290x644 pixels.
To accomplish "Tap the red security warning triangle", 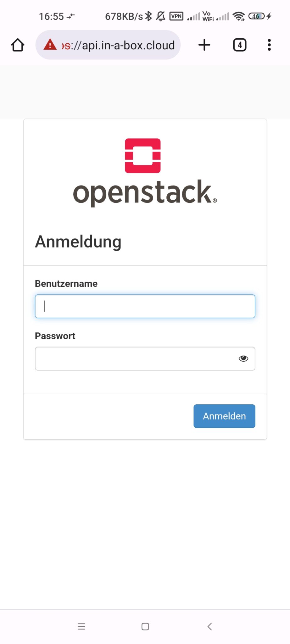I will [50, 45].
